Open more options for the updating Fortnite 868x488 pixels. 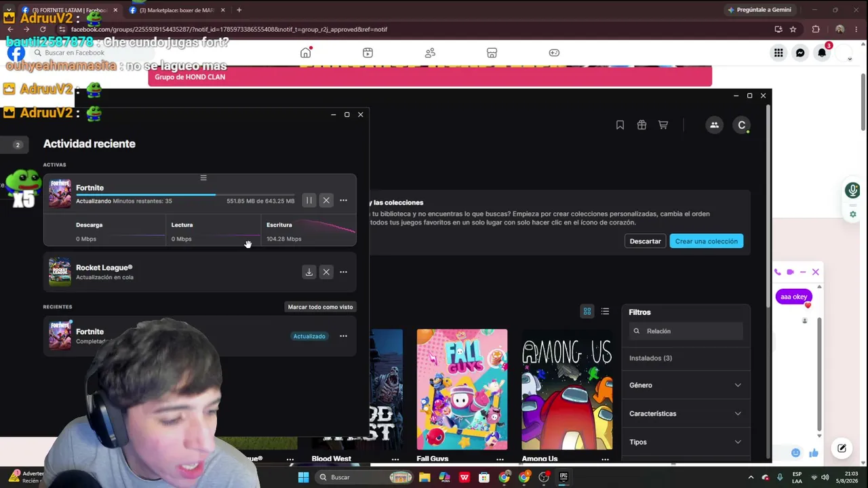[x=343, y=201]
